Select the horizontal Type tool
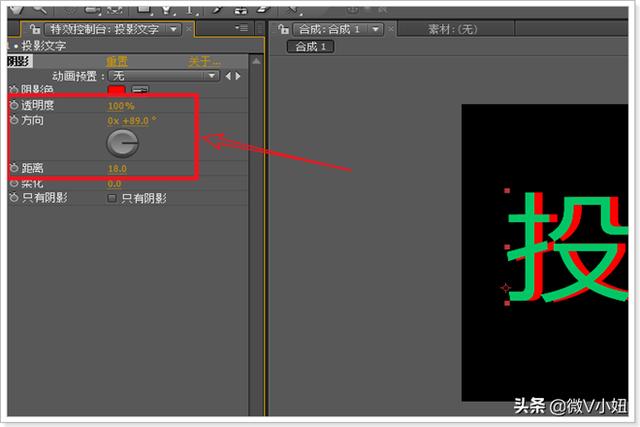Screen dimensions: 640x427 tap(189, 10)
